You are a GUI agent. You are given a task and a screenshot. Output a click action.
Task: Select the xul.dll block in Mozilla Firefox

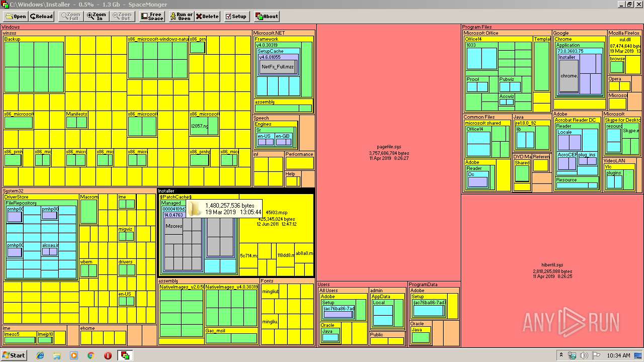[624, 45]
